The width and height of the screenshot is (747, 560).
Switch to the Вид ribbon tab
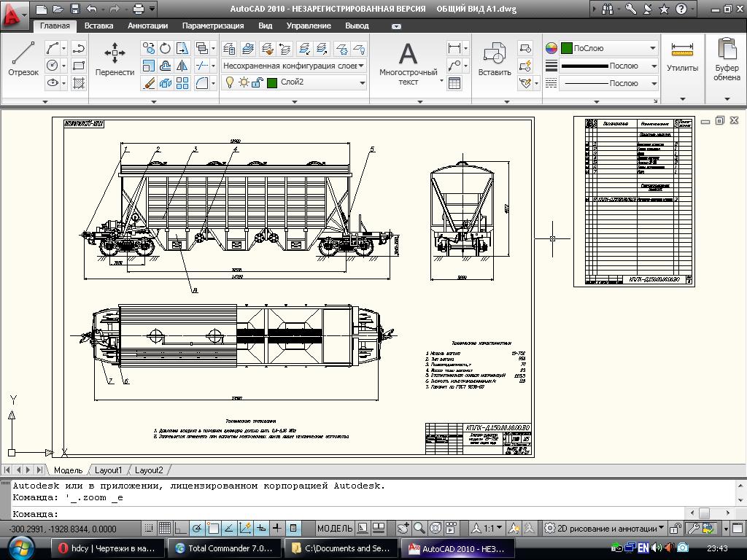pos(266,26)
